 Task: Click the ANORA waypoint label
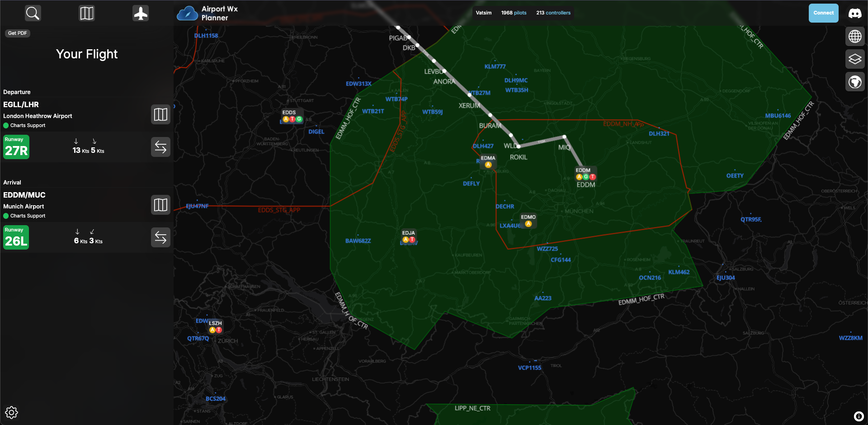click(x=444, y=81)
